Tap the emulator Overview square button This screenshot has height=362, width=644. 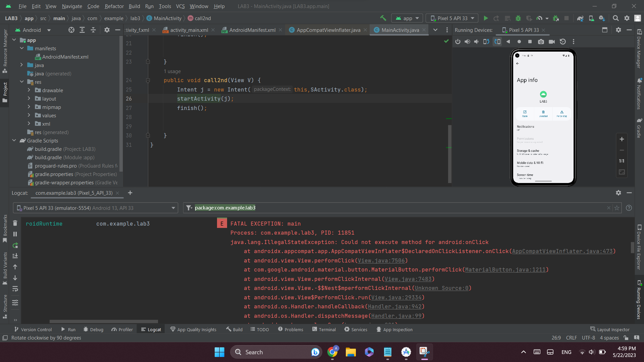coord(530,42)
